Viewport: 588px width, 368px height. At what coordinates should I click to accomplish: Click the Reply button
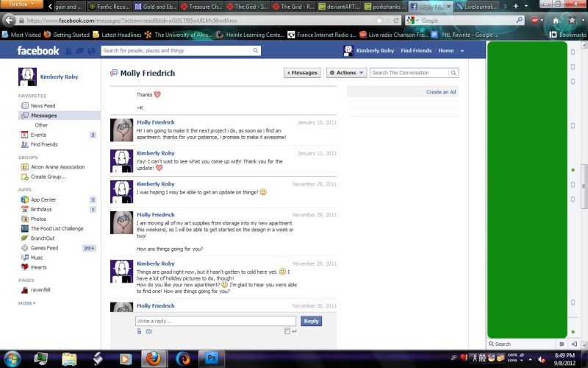click(x=311, y=321)
